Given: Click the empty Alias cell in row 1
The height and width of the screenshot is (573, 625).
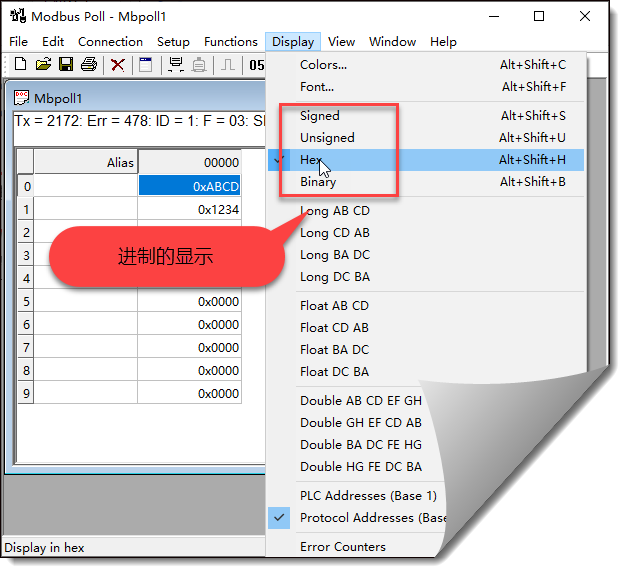Looking at the screenshot, I should coord(86,209).
